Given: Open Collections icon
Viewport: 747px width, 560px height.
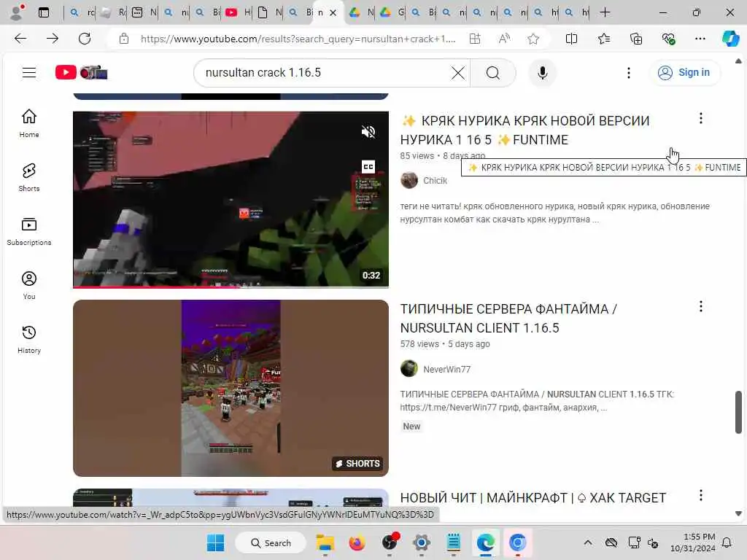Looking at the screenshot, I should pos(636,39).
